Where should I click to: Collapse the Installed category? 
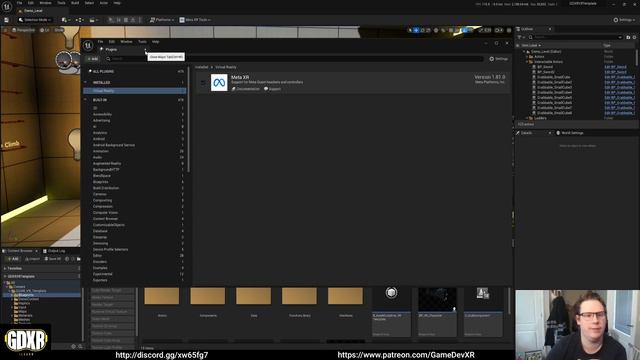pos(86,82)
